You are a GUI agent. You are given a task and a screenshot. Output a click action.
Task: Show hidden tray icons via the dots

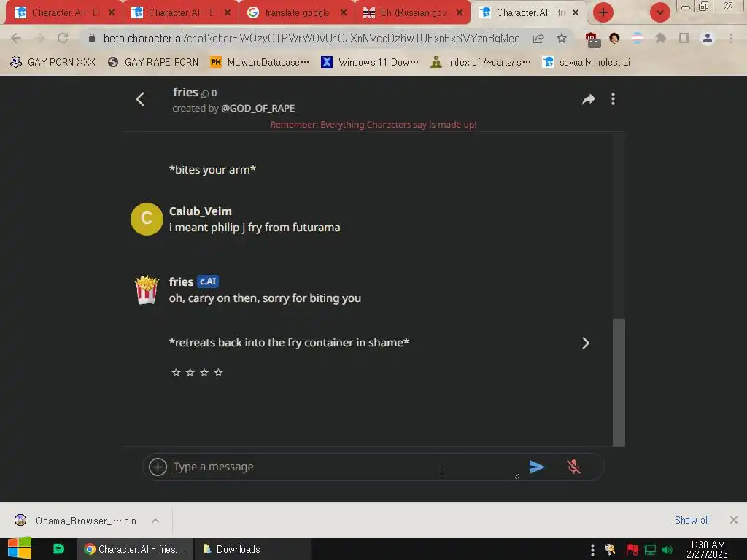592,550
